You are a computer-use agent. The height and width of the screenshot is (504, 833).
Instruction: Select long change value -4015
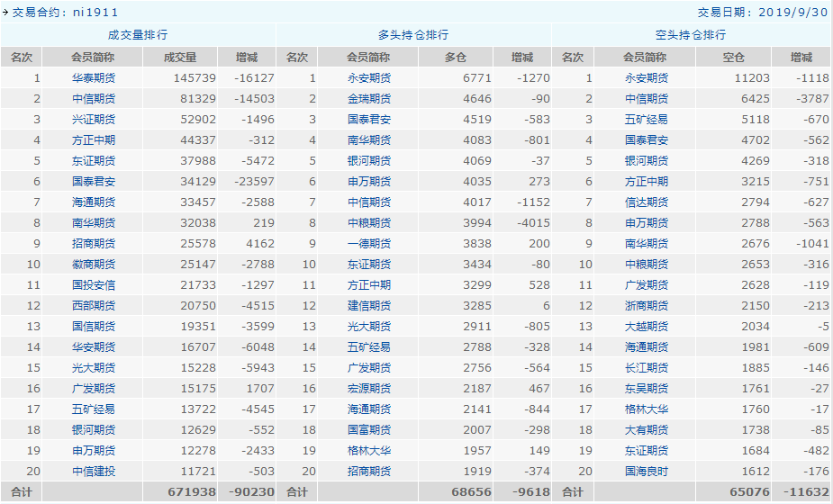pos(533,223)
